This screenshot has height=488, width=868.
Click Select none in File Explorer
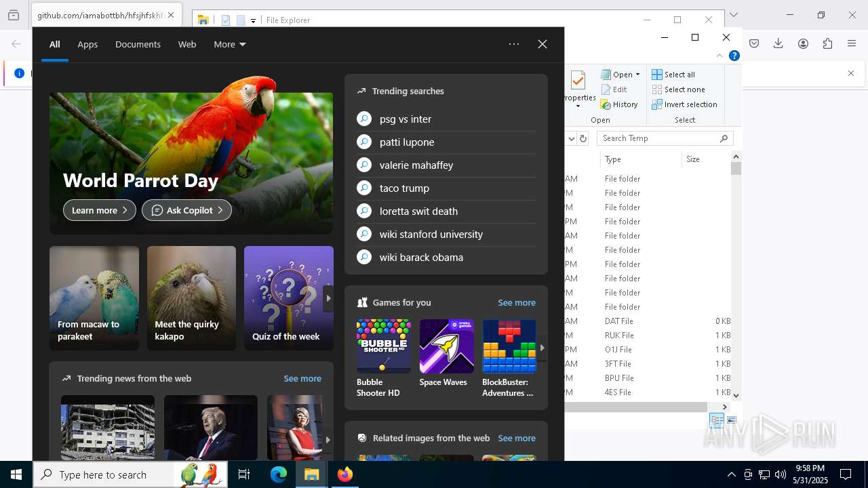(679, 89)
